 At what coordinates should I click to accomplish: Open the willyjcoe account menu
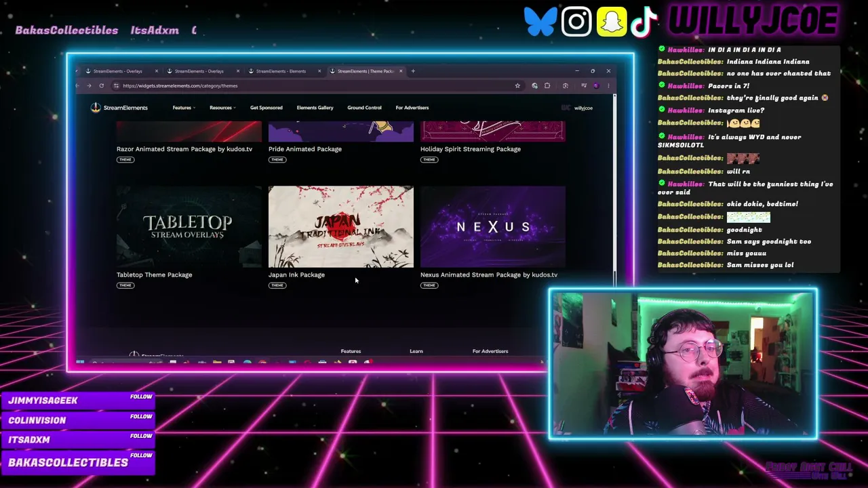(x=578, y=108)
